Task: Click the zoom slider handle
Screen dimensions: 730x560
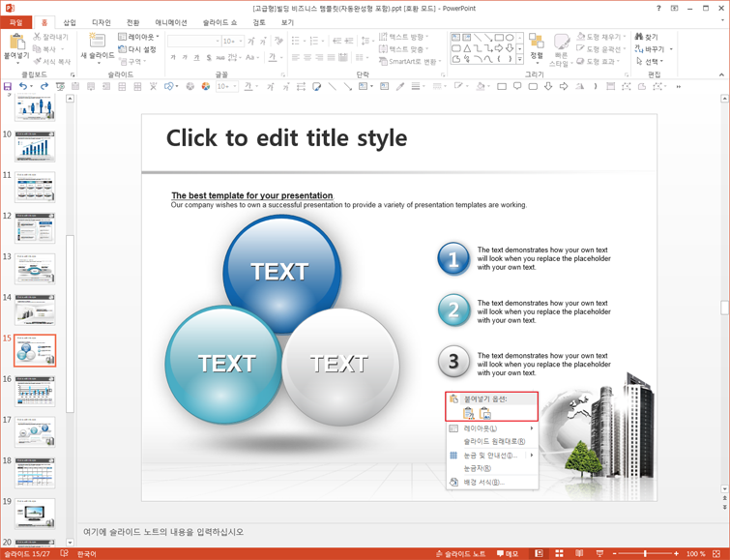Action: pos(645,553)
